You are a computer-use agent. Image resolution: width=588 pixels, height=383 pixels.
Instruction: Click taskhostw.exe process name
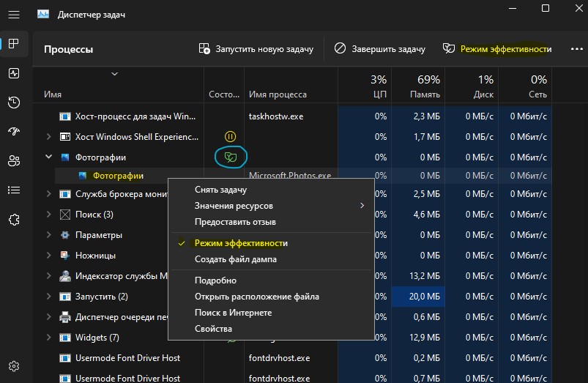pos(276,116)
